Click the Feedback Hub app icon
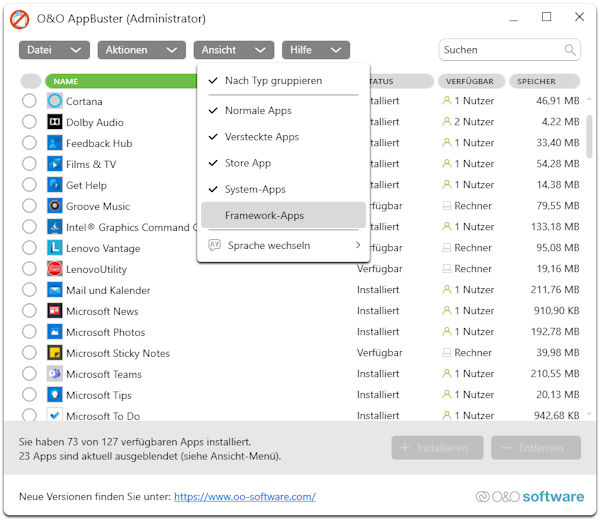600x519 pixels. tap(55, 143)
